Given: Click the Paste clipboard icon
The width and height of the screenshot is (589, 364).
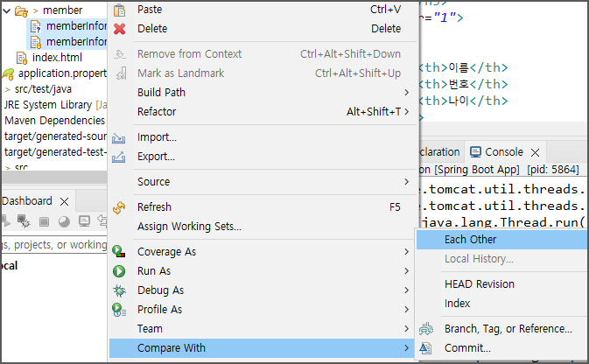Looking at the screenshot, I should (x=119, y=10).
